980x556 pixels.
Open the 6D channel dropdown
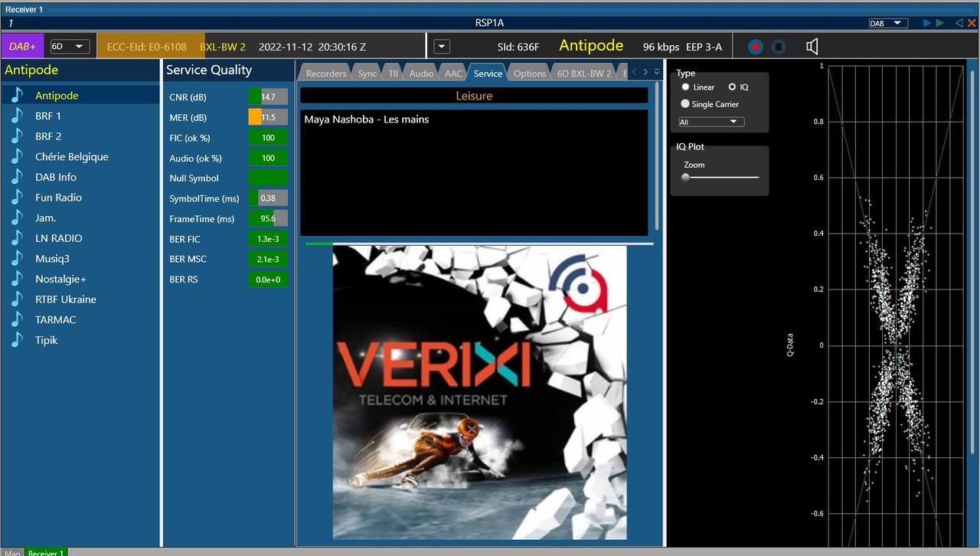pyautogui.click(x=70, y=46)
